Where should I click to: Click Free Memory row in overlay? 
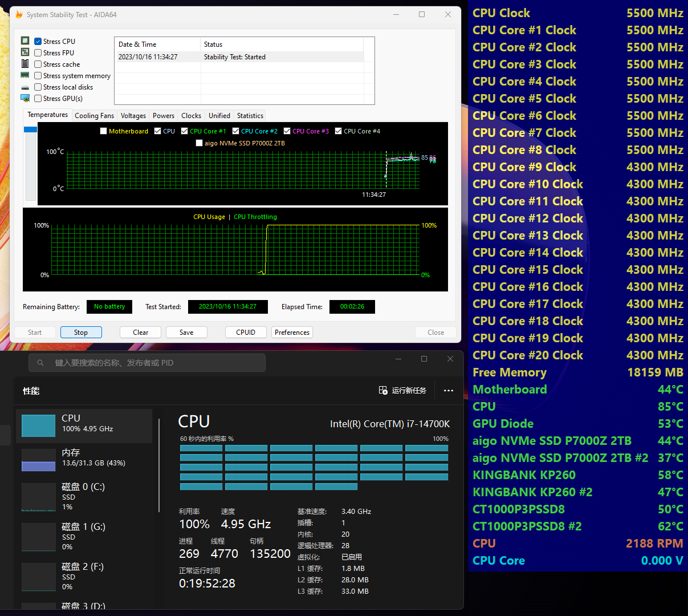click(578, 372)
